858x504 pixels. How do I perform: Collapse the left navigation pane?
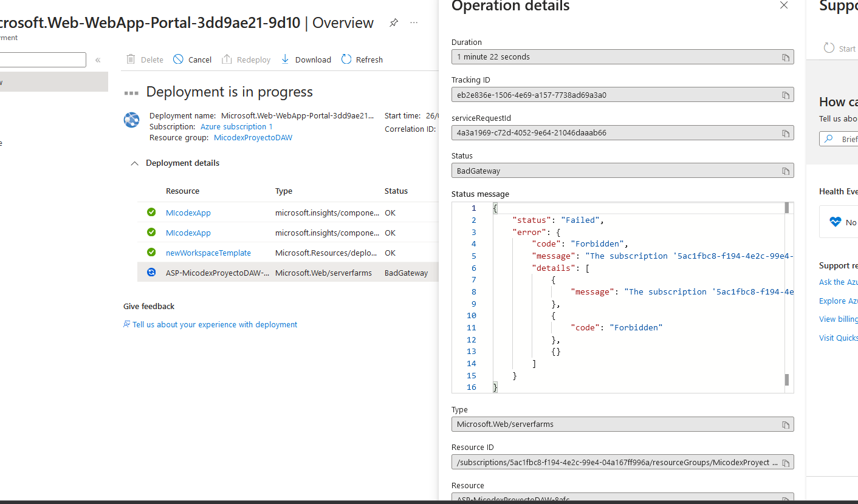tap(98, 60)
